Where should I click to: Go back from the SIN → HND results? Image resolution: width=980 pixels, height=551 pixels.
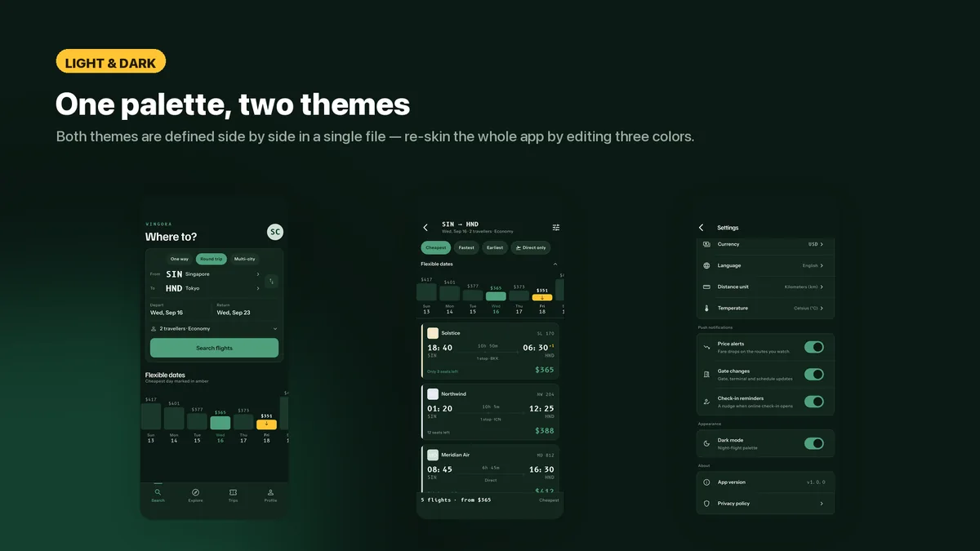point(425,228)
